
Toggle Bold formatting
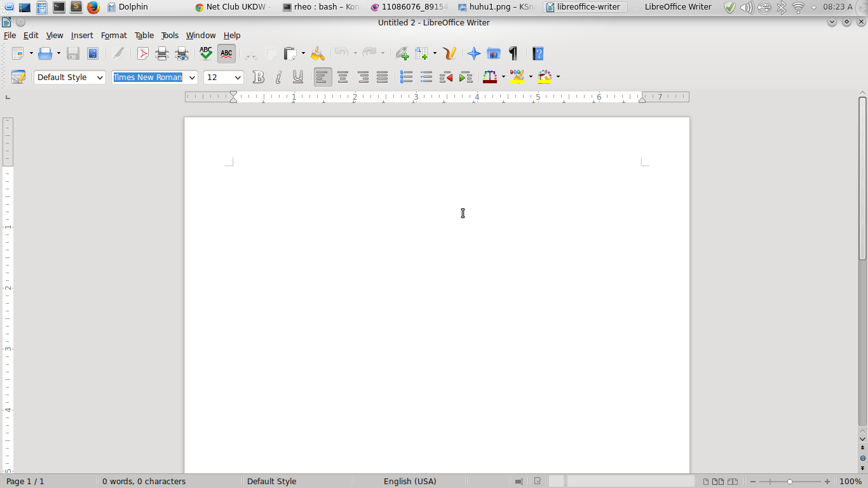pyautogui.click(x=258, y=77)
